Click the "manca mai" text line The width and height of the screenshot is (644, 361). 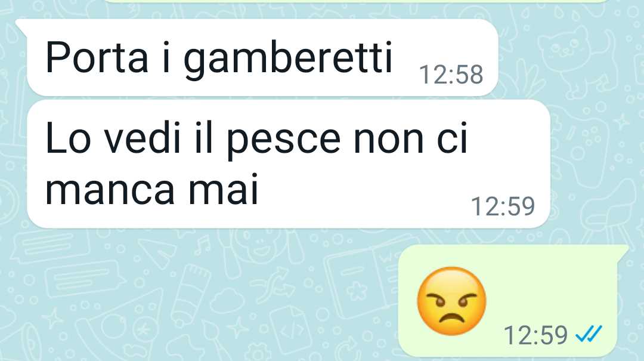click(x=151, y=190)
